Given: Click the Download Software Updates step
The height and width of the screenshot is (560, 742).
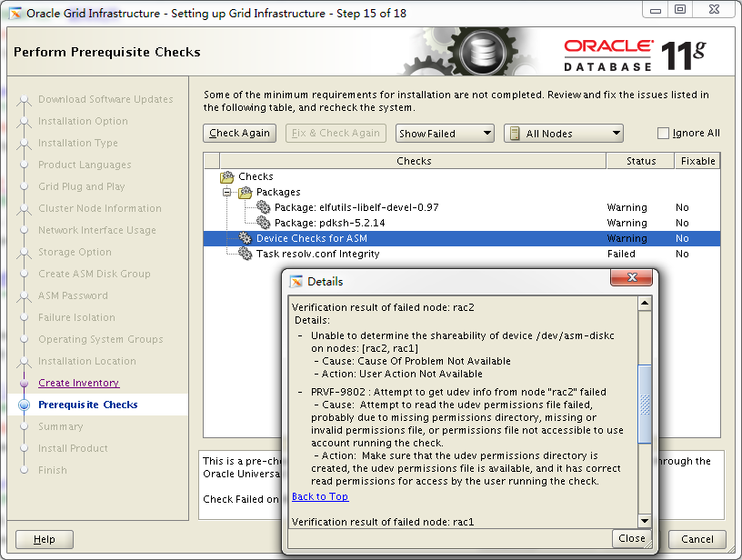Looking at the screenshot, I should (105, 99).
